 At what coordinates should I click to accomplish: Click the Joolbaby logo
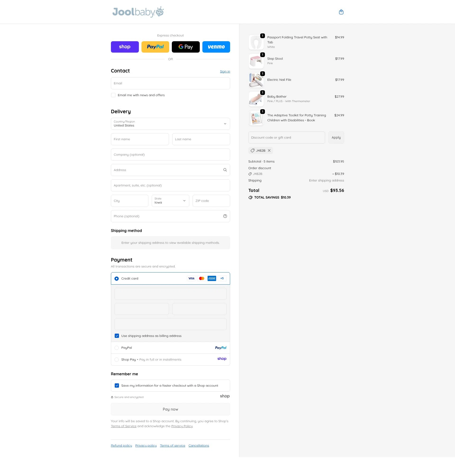137,12
